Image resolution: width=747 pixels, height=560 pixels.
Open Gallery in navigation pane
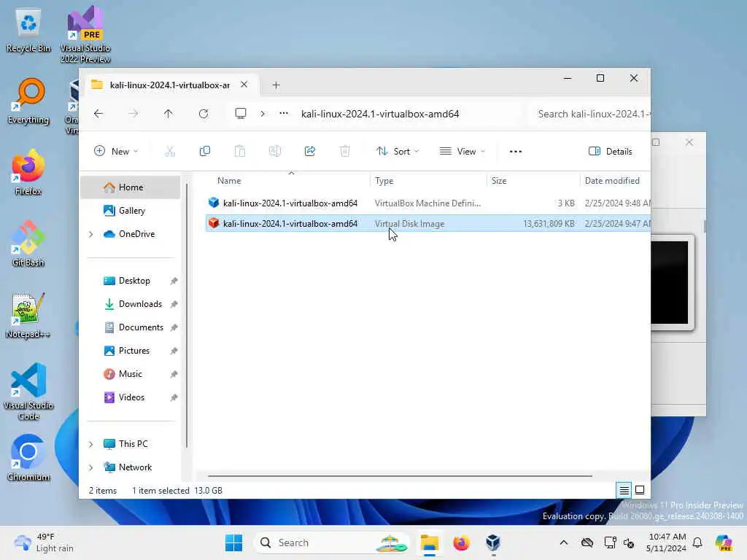coord(131,211)
